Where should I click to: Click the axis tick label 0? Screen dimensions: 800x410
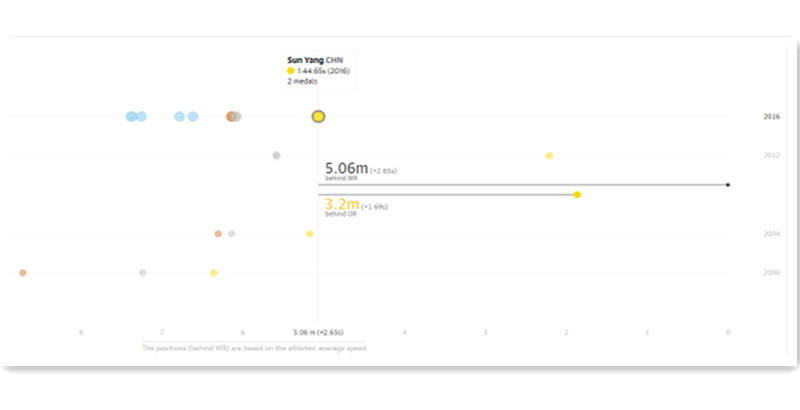pos(728,332)
